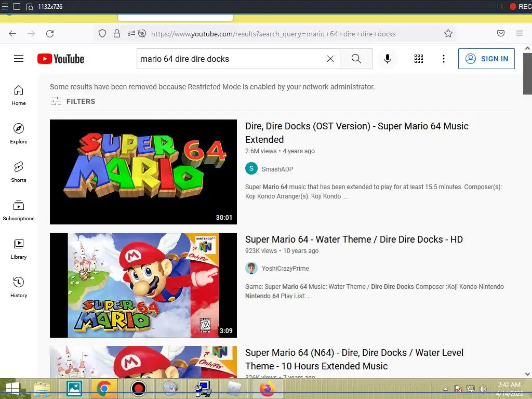This screenshot has height=399, width=532.
Task: Open the YouTube guide hamburger menu
Action: click(x=19, y=59)
